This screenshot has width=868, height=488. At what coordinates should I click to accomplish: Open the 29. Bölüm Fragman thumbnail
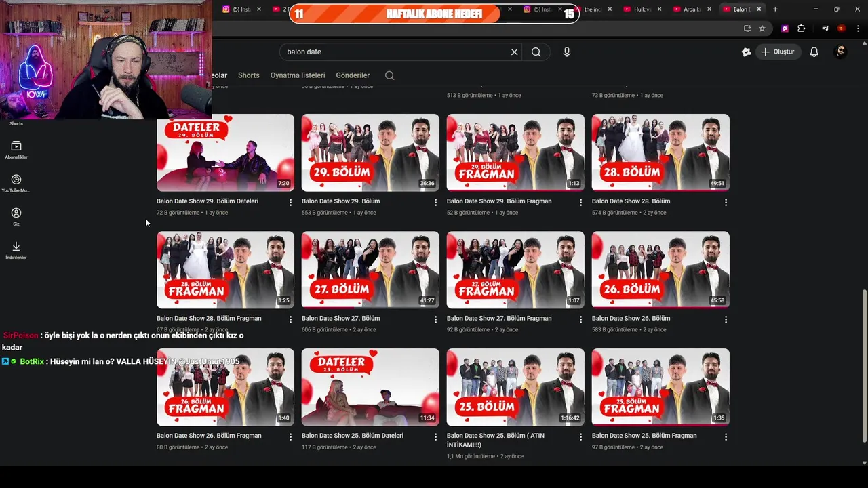pyautogui.click(x=515, y=152)
